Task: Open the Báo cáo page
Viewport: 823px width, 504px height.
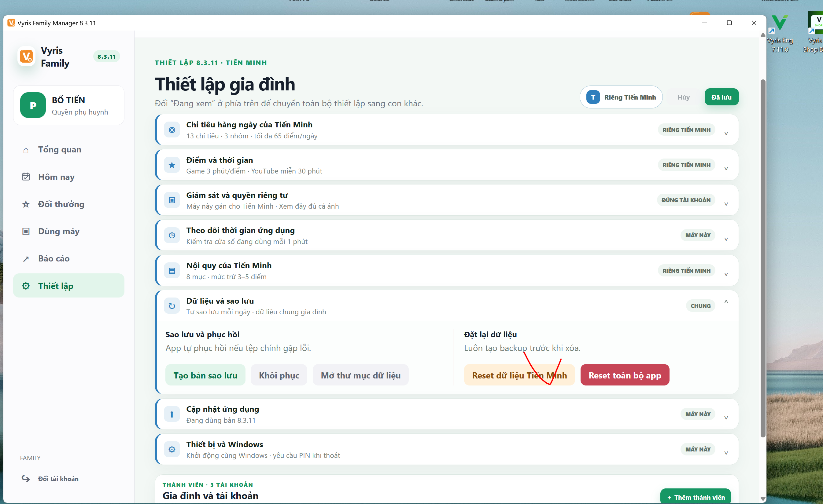Action: (x=69, y=259)
